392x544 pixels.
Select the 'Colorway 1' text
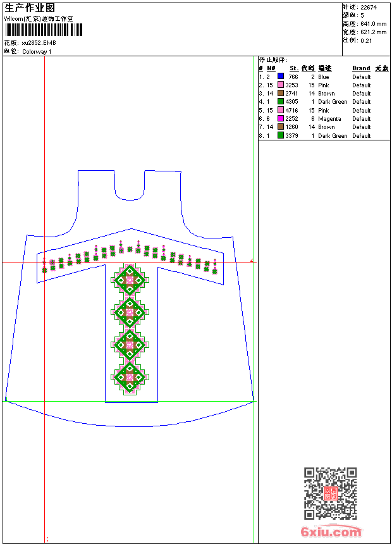37,52
